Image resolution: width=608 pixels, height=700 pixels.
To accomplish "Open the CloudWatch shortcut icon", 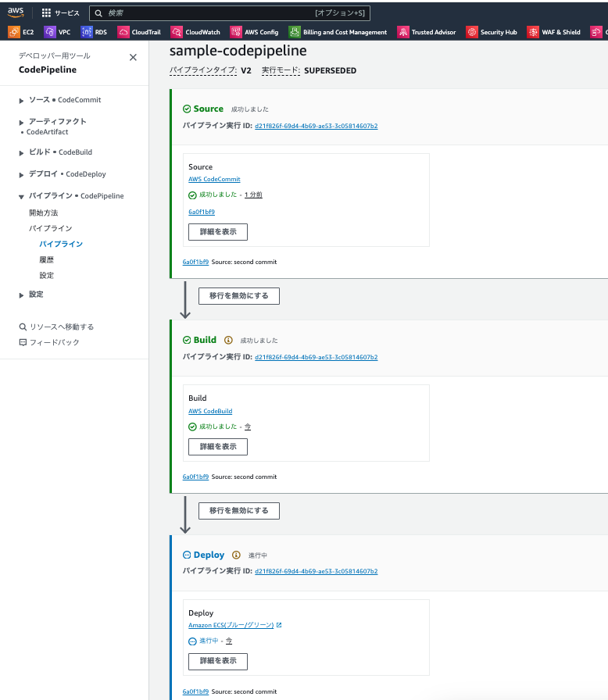I will tap(177, 32).
